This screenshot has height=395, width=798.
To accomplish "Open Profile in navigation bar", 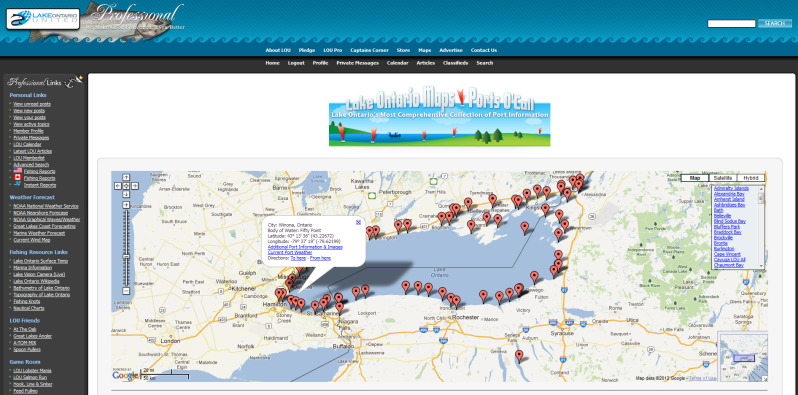I will [x=321, y=63].
